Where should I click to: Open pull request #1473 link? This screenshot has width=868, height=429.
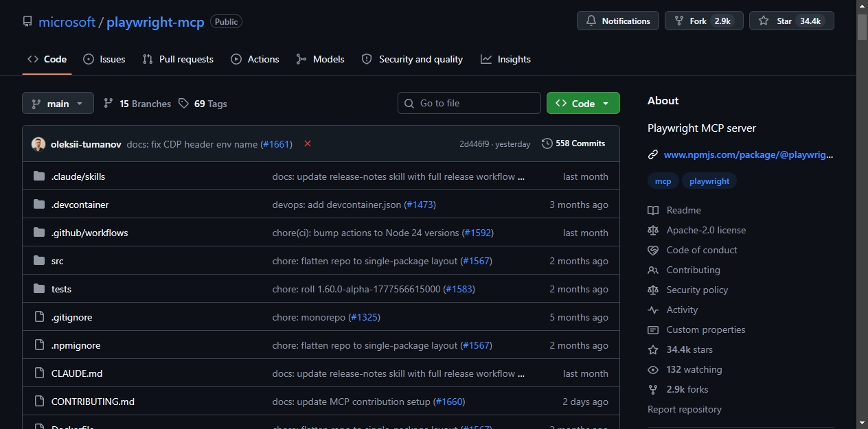(420, 205)
